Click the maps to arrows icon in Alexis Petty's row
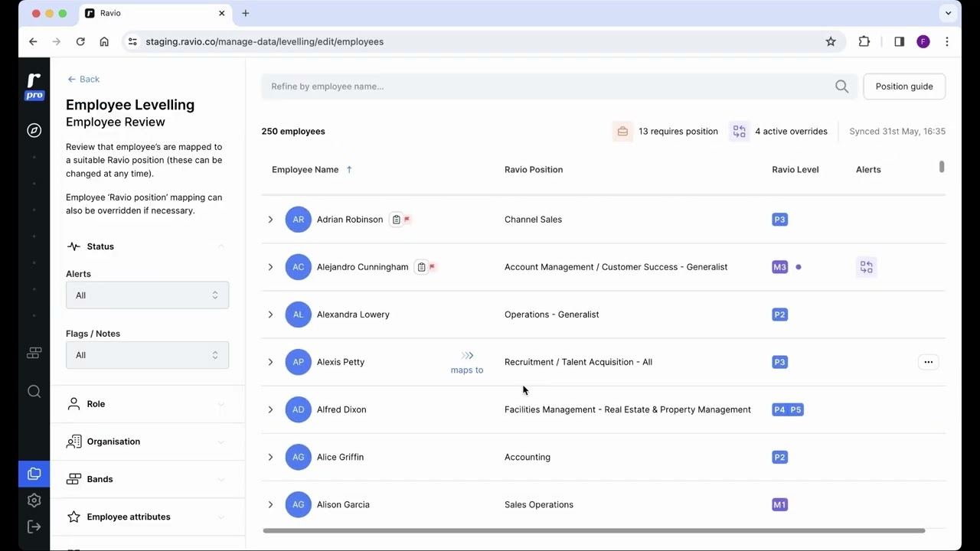 [467, 355]
